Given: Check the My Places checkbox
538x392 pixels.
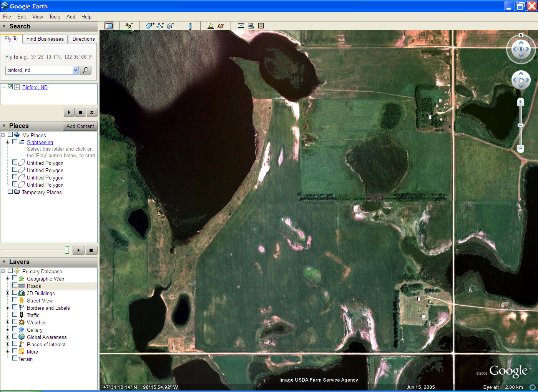Looking at the screenshot, I should (x=10, y=135).
